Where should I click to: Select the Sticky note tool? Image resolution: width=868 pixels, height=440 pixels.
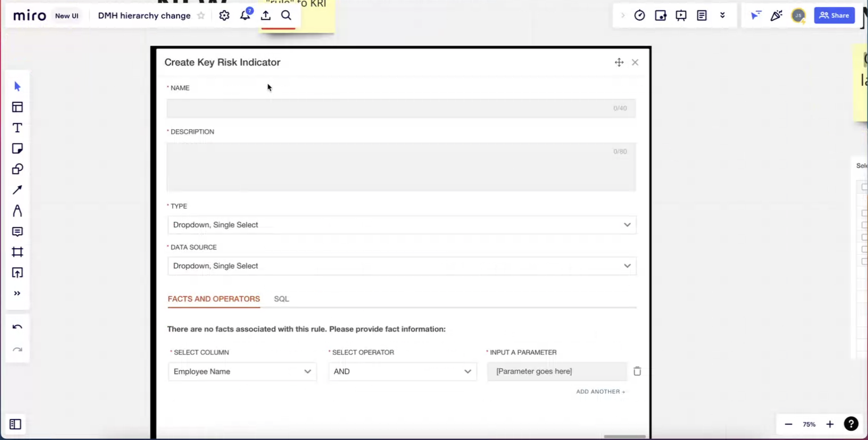click(x=17, y=149)
